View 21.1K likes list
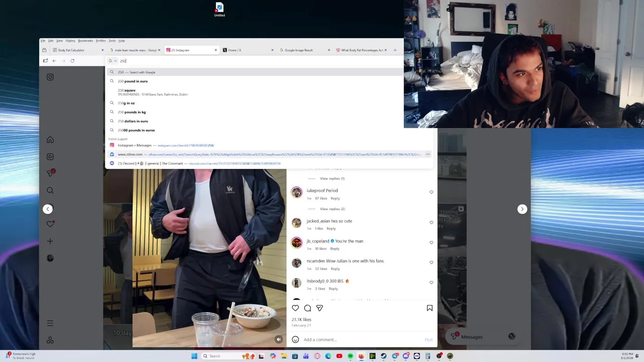The image size is (644, 362). (x=301, y=319)
